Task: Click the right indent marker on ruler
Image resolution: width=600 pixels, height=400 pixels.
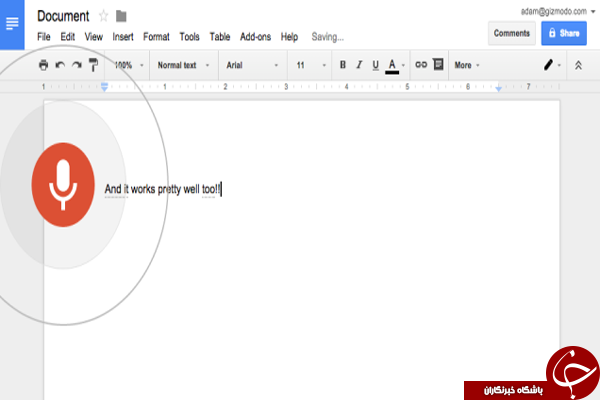Action: coord(498,88)
